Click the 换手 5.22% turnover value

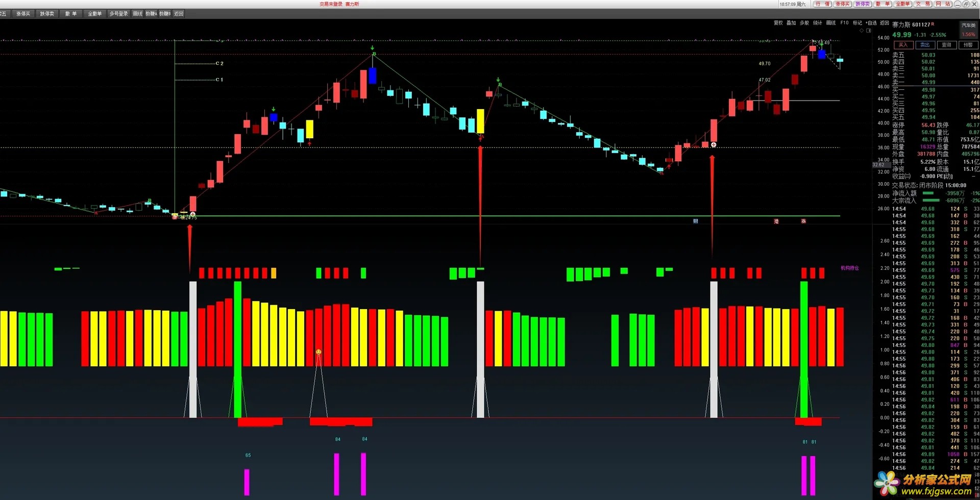click(x=928, y=162)
